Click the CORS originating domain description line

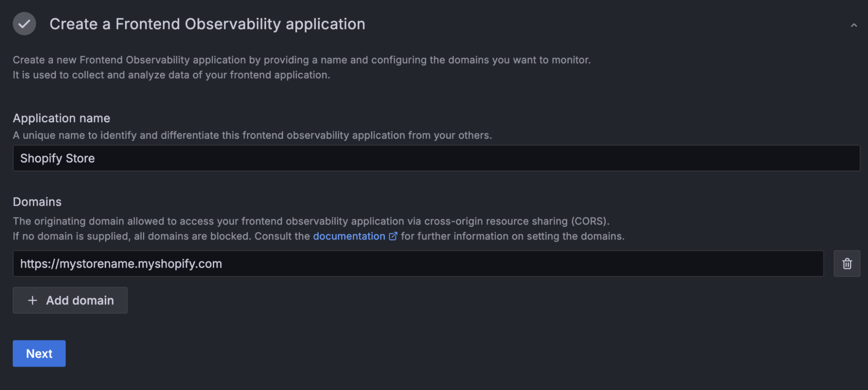[311, 221]
